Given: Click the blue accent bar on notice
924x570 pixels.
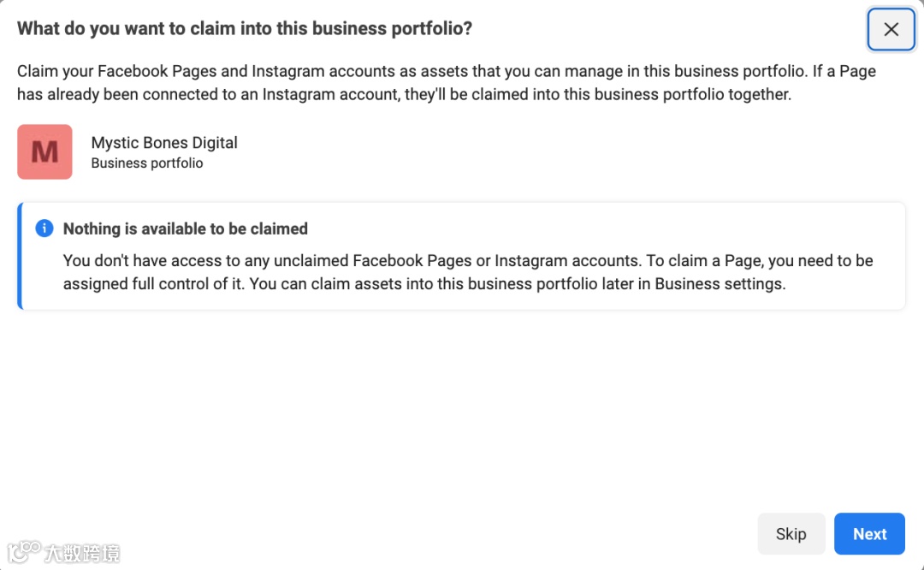Looking at the screenshot, I should pos(20,256).
